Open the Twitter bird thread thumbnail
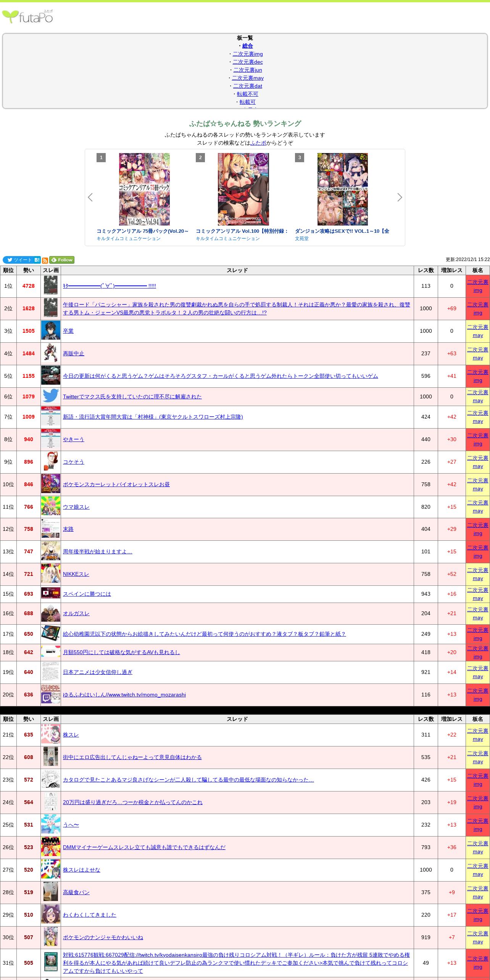490x980 pixels. (x=51, y=397)
